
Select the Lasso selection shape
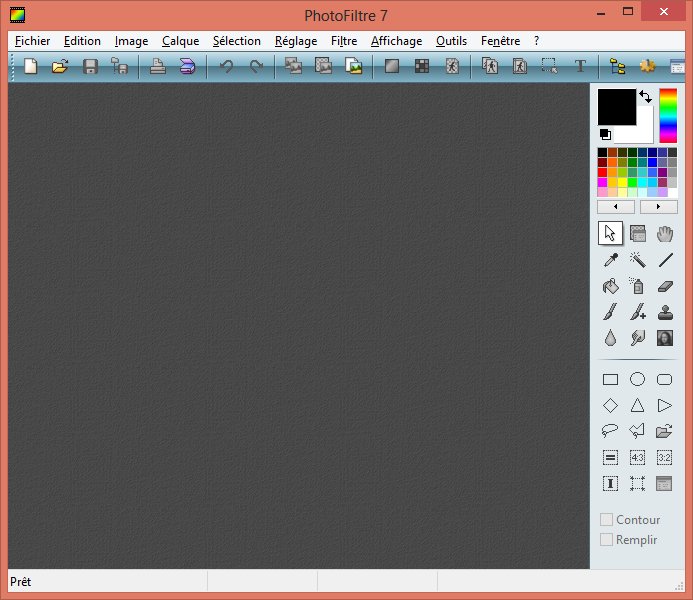pos(610,432)
